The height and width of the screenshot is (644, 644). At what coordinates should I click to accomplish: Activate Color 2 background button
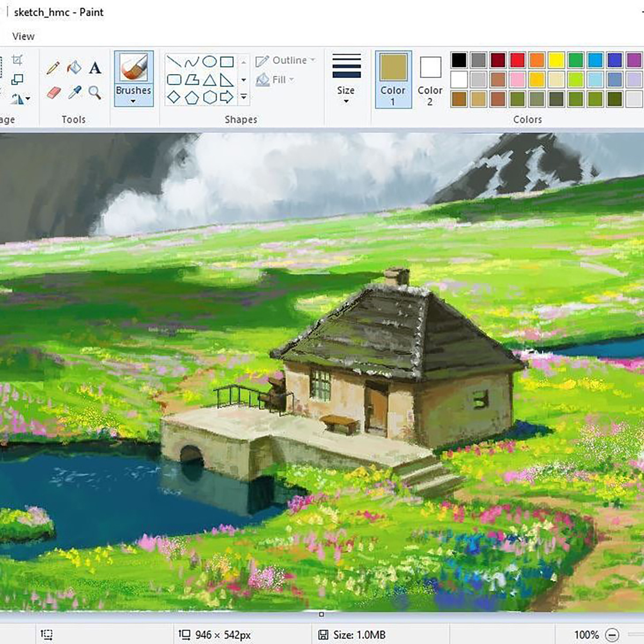[430, 79]
